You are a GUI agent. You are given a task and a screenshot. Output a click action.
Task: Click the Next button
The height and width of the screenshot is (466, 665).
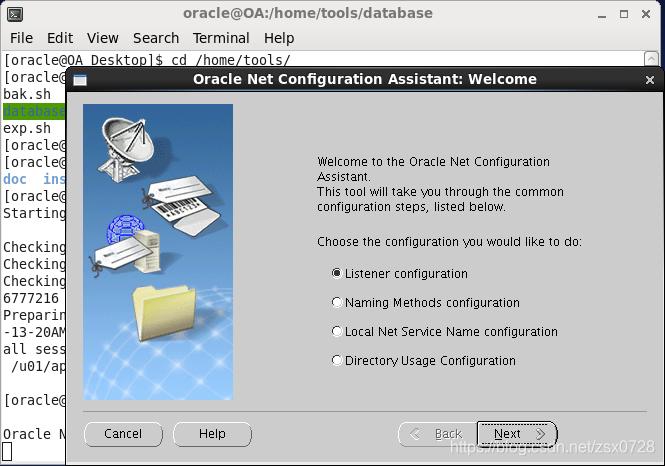coord(517,434)
